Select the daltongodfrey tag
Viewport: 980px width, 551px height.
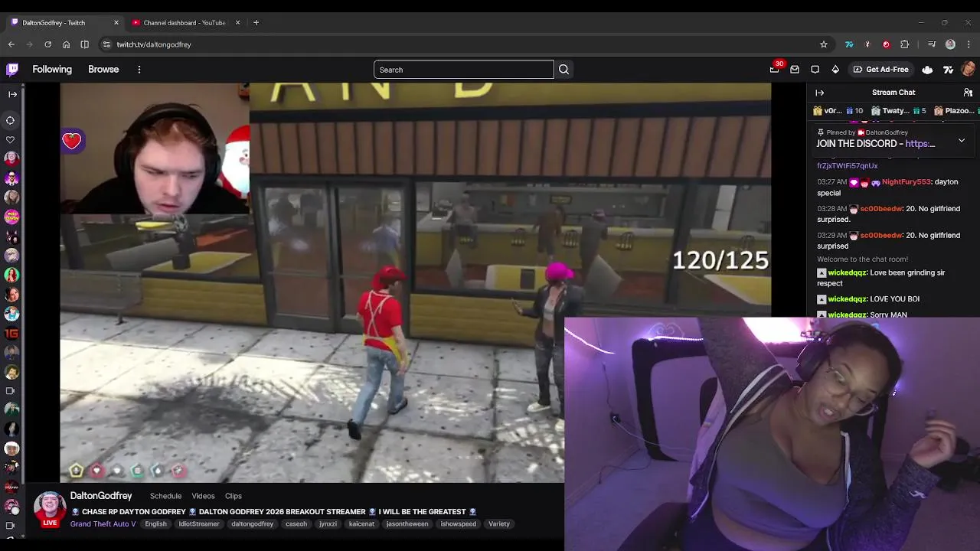point(252,524)
